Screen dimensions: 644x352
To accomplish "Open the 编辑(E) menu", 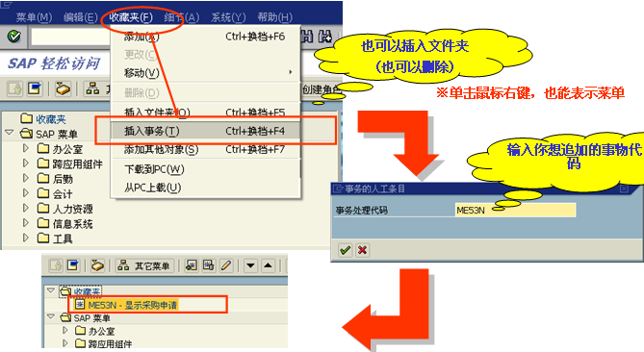I will (81, 17).
